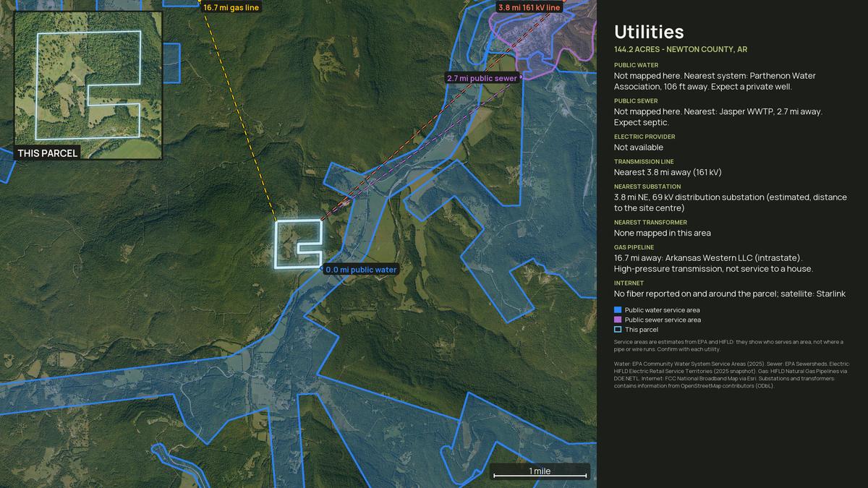The image size is (868, 488).
Task: Click the 69 kV distribution substation text
Action: pos(731,202)
